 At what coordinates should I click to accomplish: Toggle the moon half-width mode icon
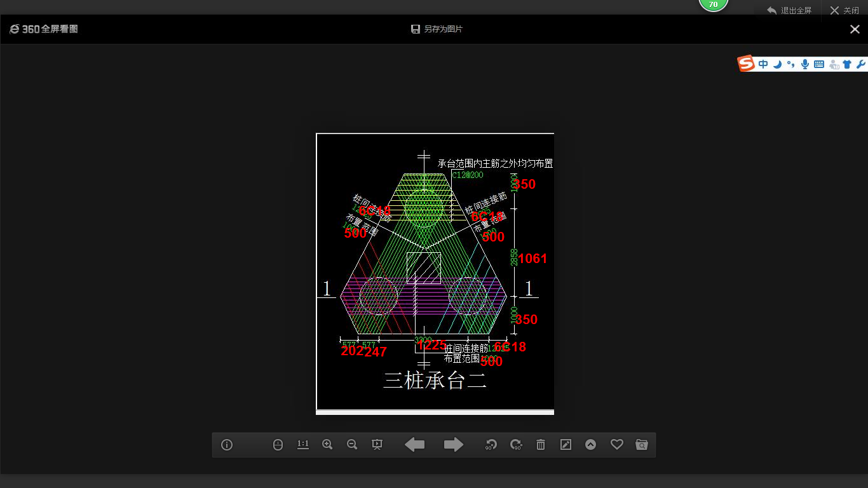click(777, 64)
